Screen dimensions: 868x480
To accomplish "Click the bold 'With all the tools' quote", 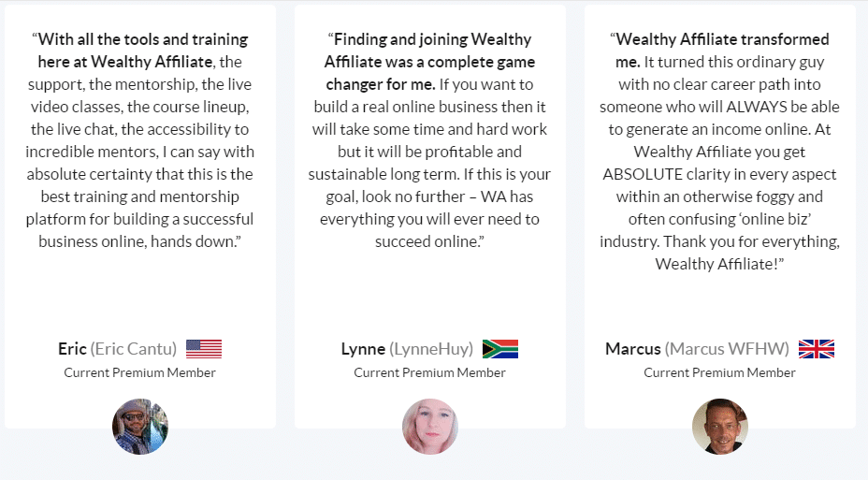I will coord(140,51).
